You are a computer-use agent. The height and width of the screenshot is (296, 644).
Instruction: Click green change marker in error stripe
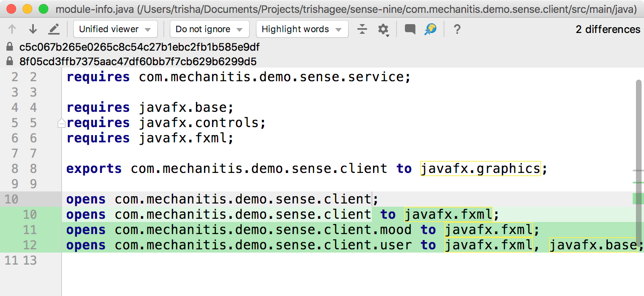(638, 199)
